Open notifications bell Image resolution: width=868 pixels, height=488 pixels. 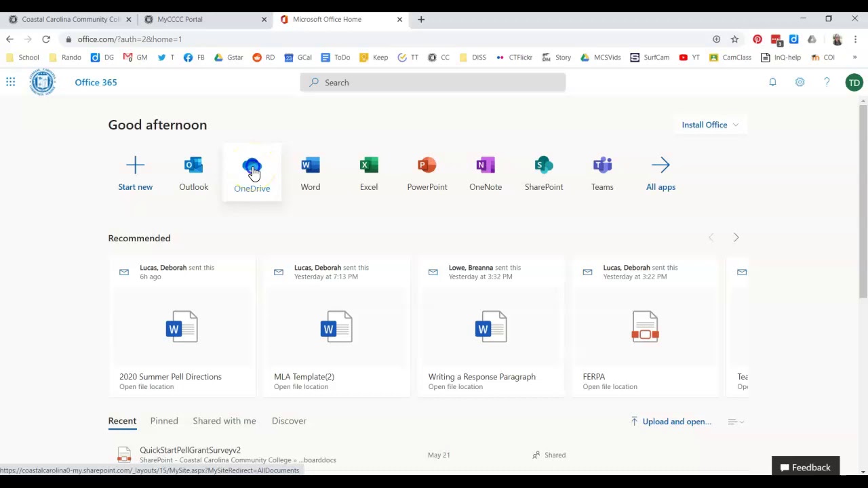pyautogui.click(x=772, y=82)
